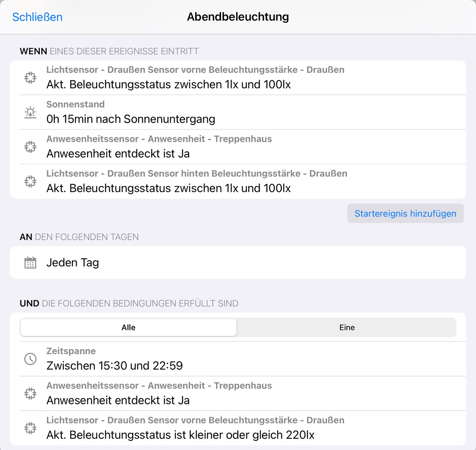The width and height of the screenshot is (476, 450).
Task: Tap the Schließen link
Action: (x=38, y=17)
